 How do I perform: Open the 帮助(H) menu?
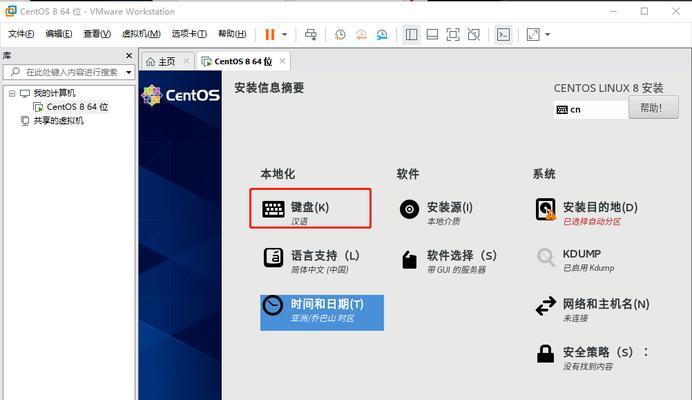click(232, 34)
